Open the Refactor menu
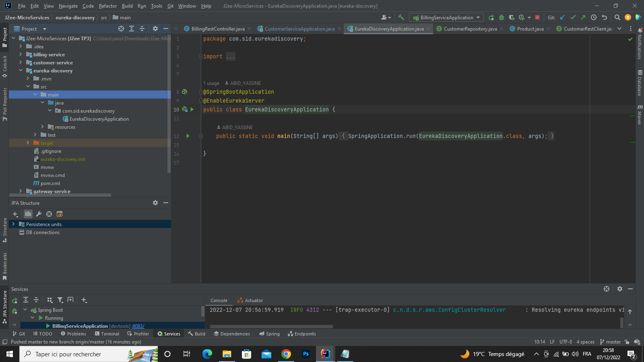 (x=107, y=6)
